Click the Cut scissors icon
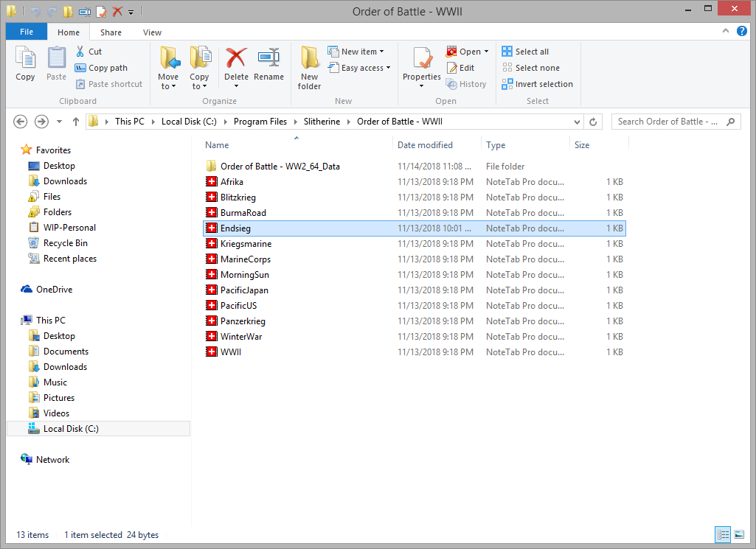Screen dimensions: 756x549 [80, 52]
